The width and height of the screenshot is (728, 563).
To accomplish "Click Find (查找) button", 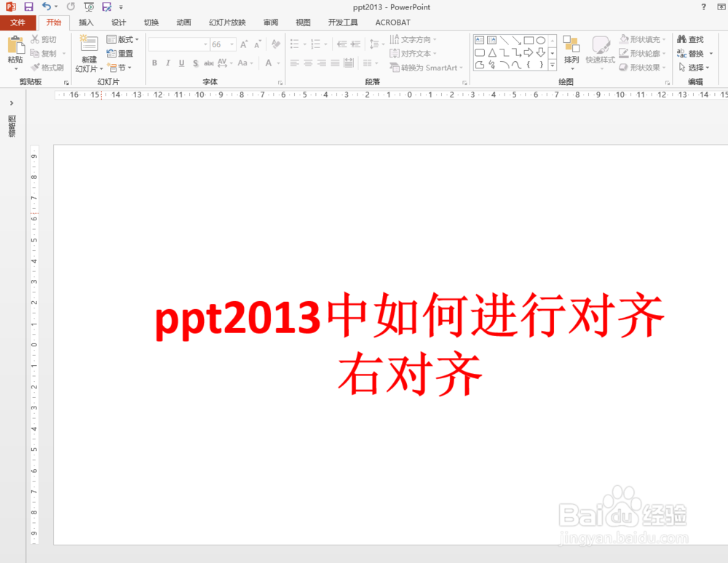I will pos(690,39).
